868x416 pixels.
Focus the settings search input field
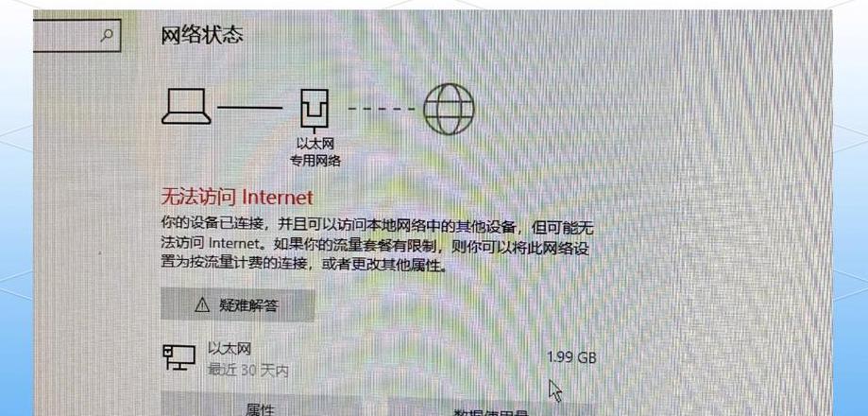[77, 35]
